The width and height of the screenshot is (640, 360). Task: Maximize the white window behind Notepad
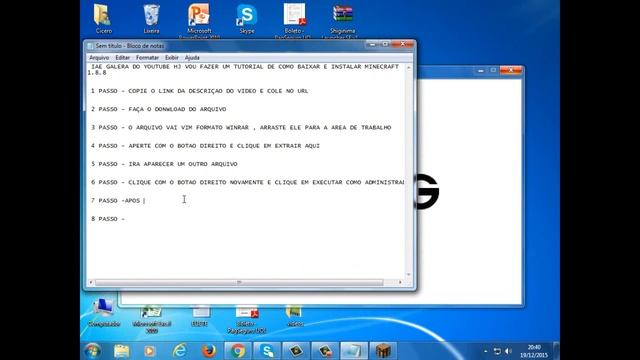[493, 71]
